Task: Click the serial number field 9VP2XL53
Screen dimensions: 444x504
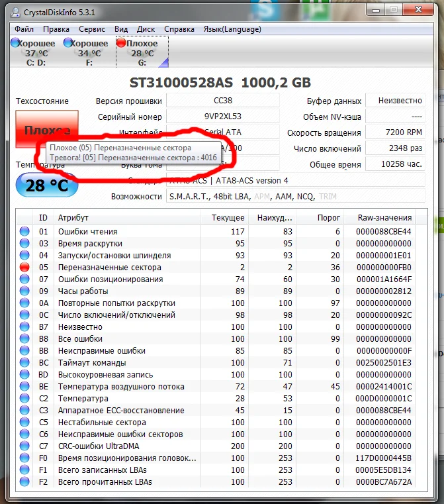Action: tap(223, 117)
